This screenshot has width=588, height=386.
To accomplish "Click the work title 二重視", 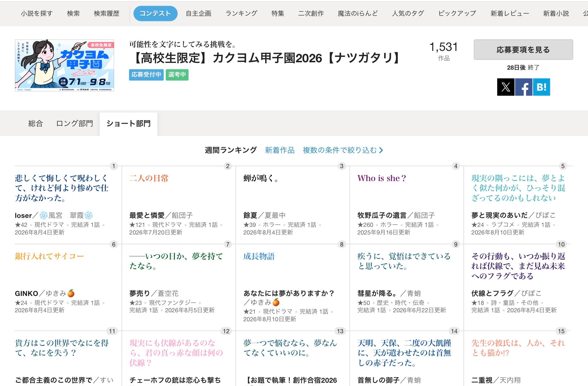I will tap(482, 380).
